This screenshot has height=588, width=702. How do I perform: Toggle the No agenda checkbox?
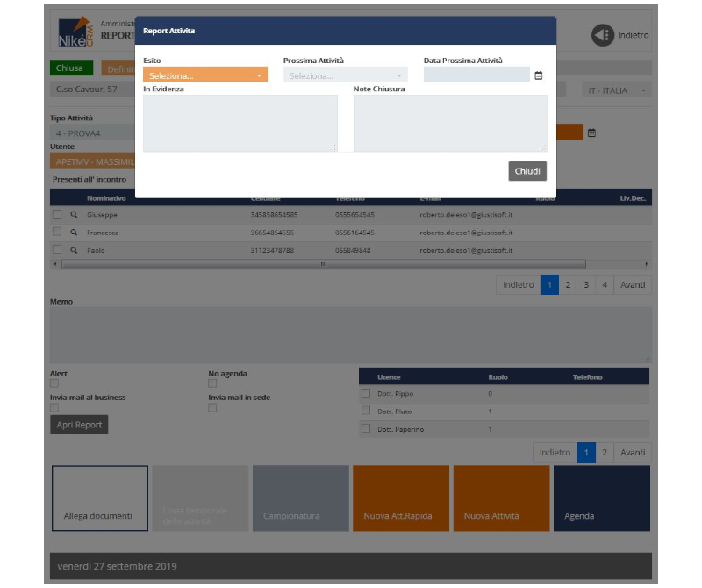[212, 384]
